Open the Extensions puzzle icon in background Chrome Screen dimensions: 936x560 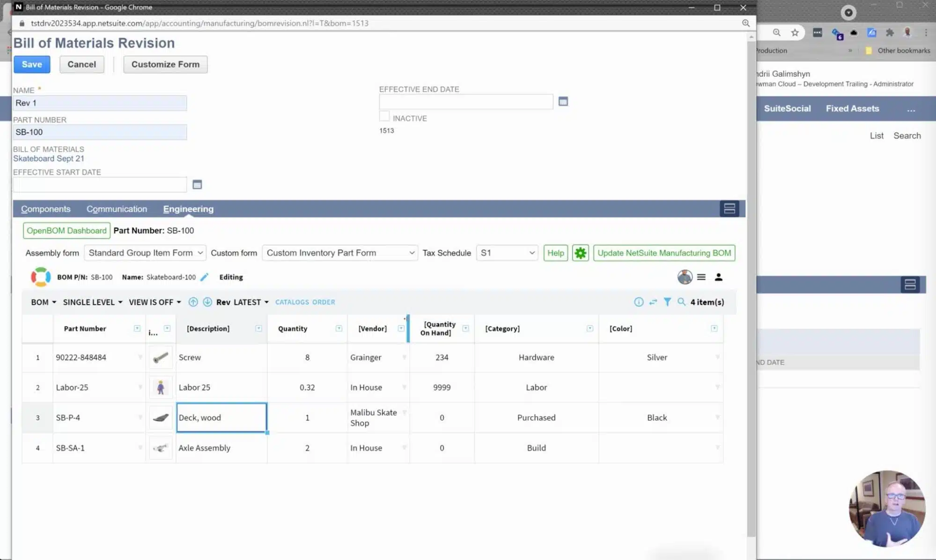click(x=890, y=32)
